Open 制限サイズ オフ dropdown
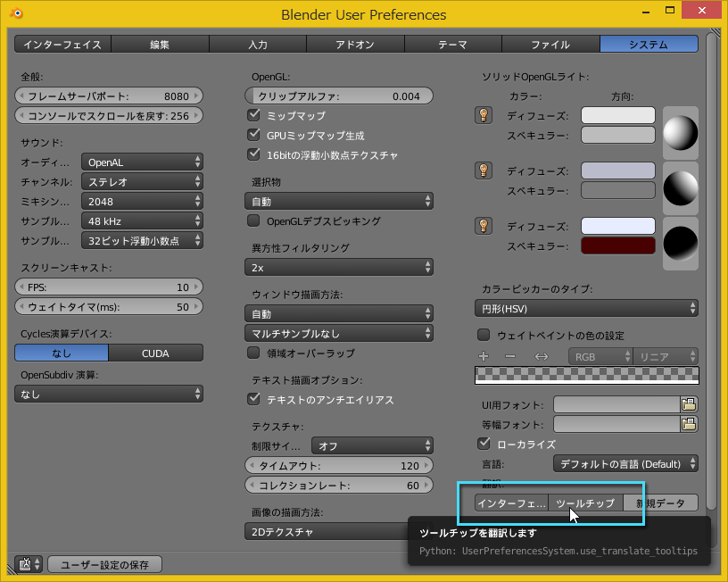 pyautogui.click(x=372, y=445)
